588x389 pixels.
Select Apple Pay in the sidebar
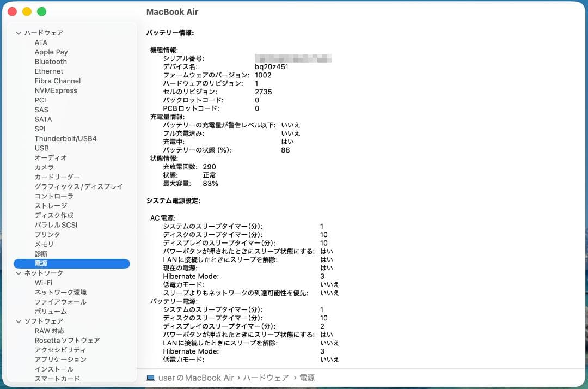[x=51, y=52]
